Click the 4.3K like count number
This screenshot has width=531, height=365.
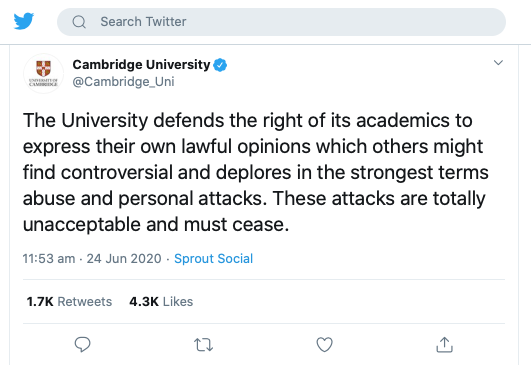pyautogui.click(x=144, y=302)
